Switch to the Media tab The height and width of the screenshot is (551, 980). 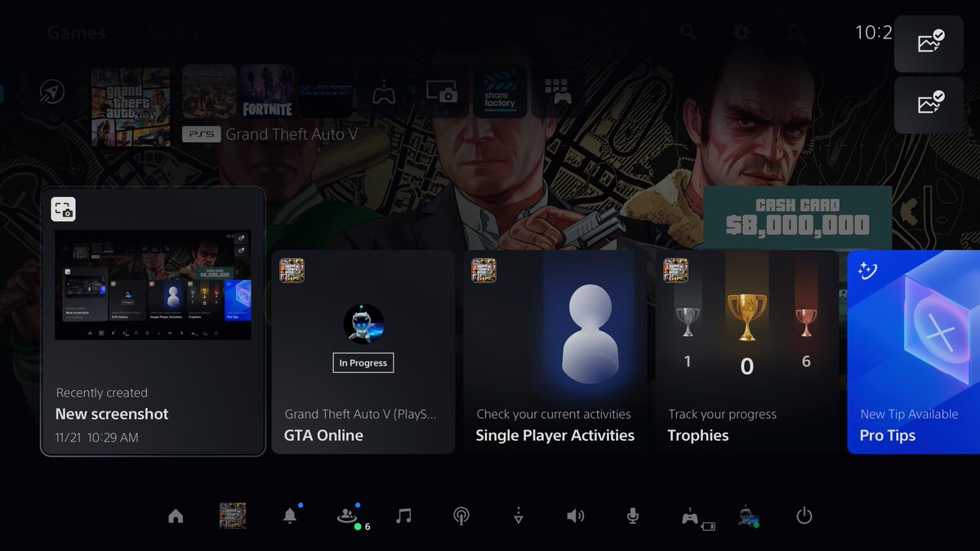pos(172,33)
